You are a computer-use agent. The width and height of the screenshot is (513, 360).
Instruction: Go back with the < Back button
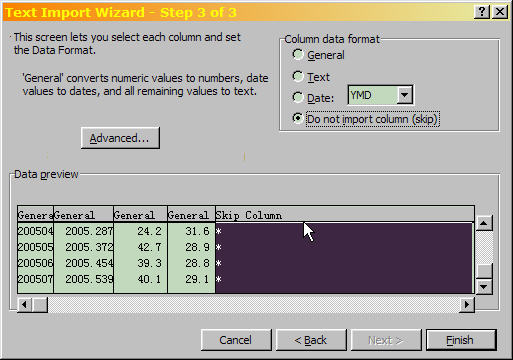(x=311, y=340)
